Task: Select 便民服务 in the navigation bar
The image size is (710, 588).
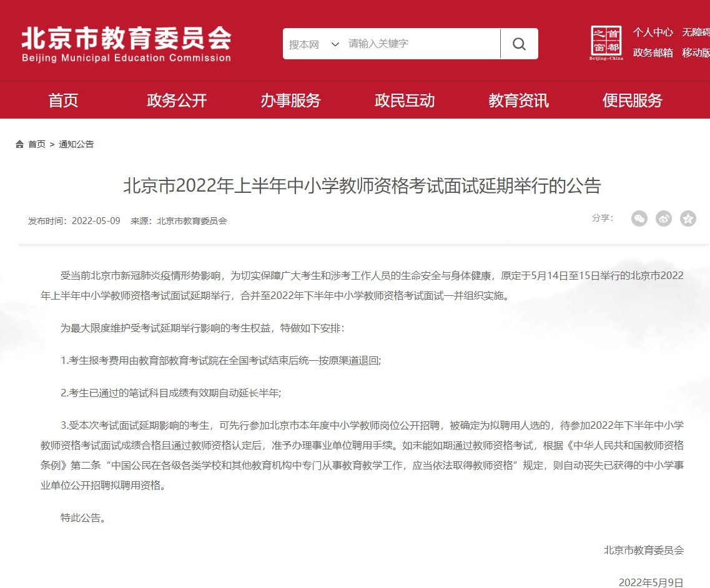Action: (632, 100)
